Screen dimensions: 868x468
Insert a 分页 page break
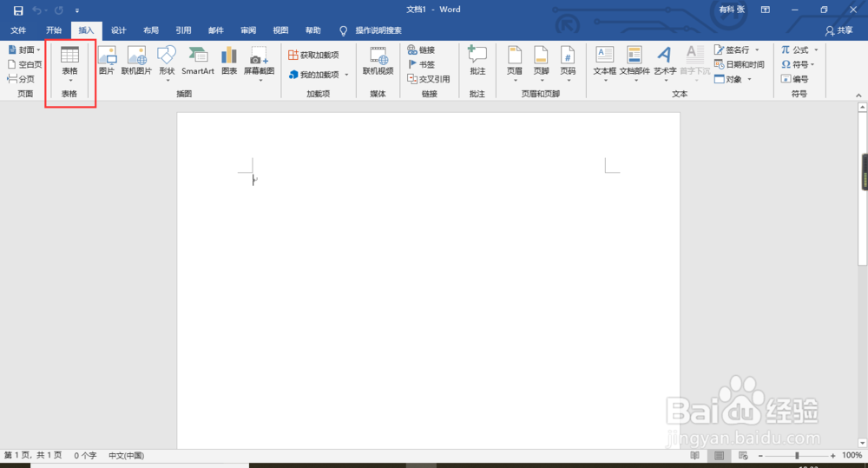pyautogui.click(x=21, y=79)
